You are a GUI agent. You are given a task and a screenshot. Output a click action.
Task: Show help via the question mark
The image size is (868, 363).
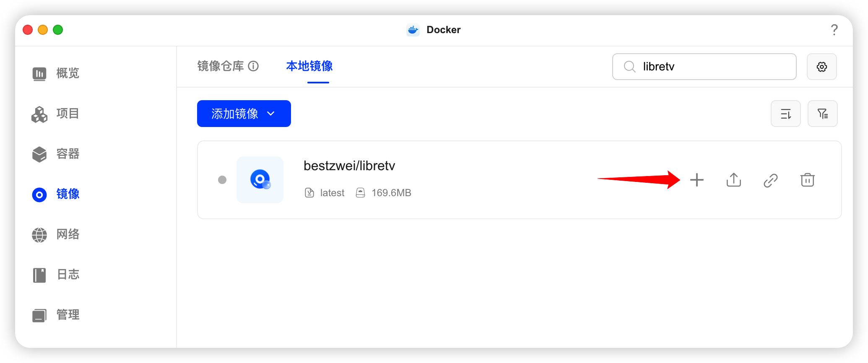click(834, 30)
